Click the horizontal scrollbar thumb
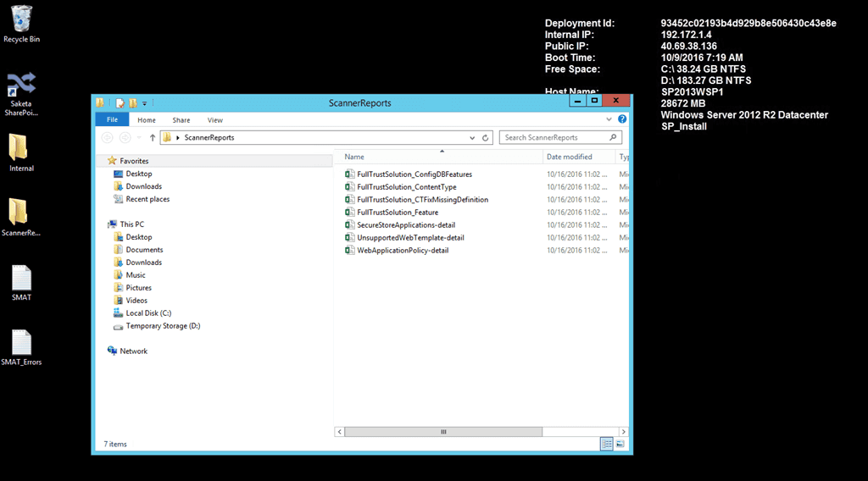Viewport: 868px width, 481px height. click(442, 432)
